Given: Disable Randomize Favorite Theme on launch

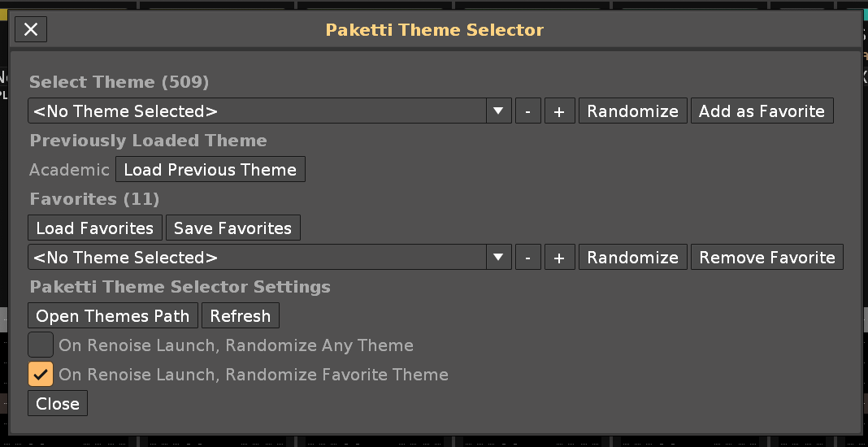Looking at the screenshot, I should tap(41, 375).
